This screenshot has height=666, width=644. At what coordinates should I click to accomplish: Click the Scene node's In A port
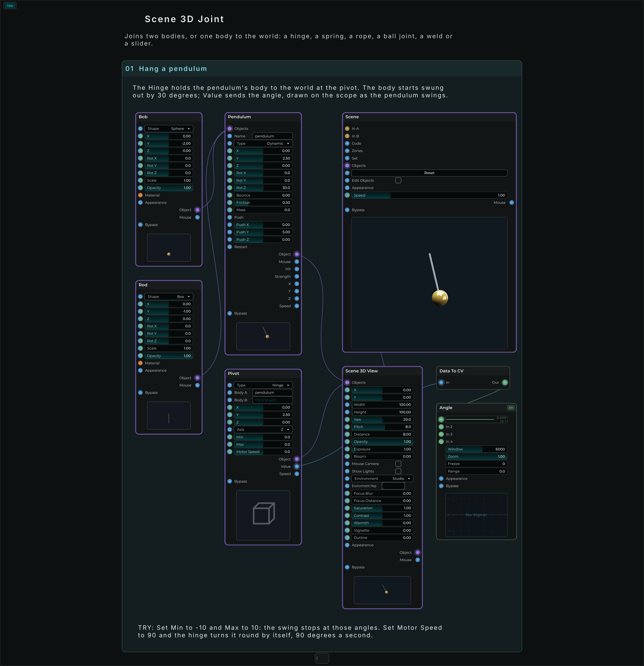[x=347, y=128]
